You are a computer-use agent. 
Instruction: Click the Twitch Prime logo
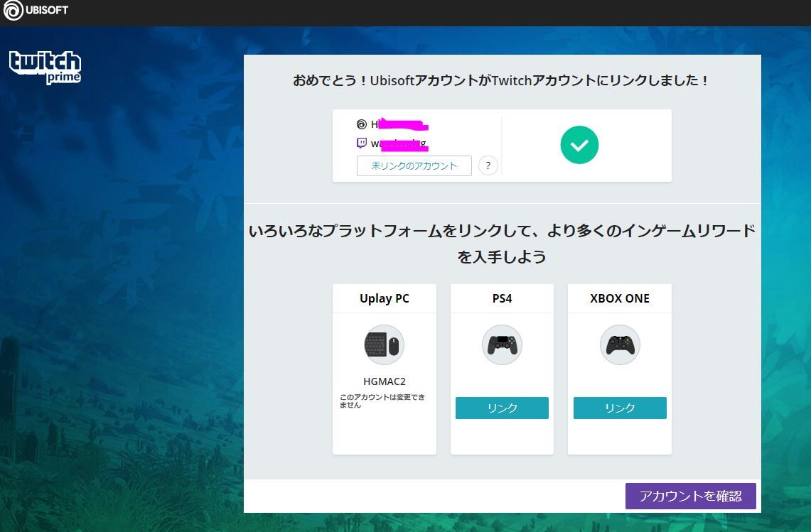pos(45,67)
